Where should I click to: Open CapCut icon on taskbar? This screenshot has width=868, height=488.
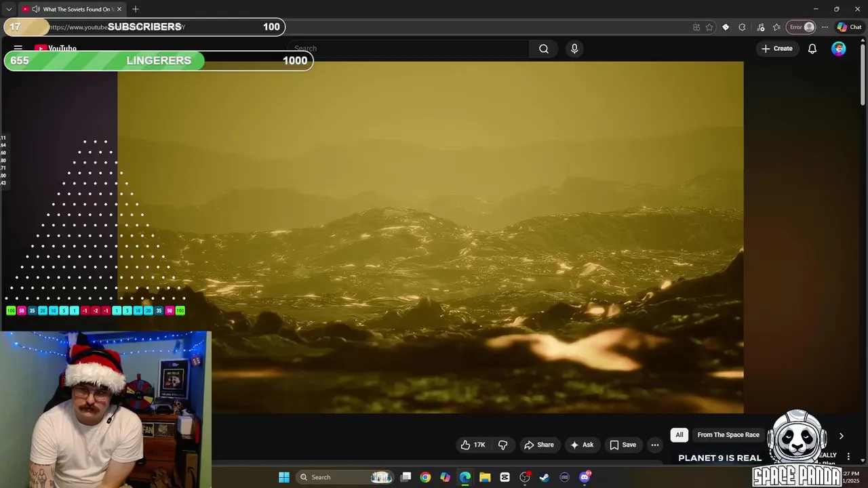505,477
